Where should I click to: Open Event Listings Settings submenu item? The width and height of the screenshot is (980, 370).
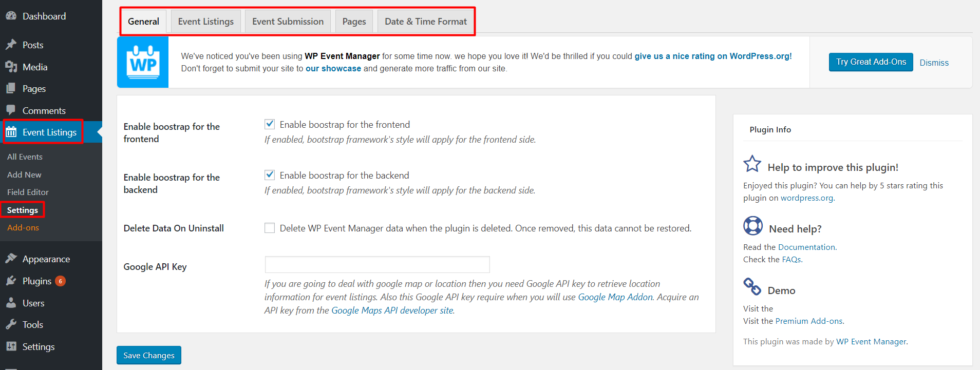(23, 210)
